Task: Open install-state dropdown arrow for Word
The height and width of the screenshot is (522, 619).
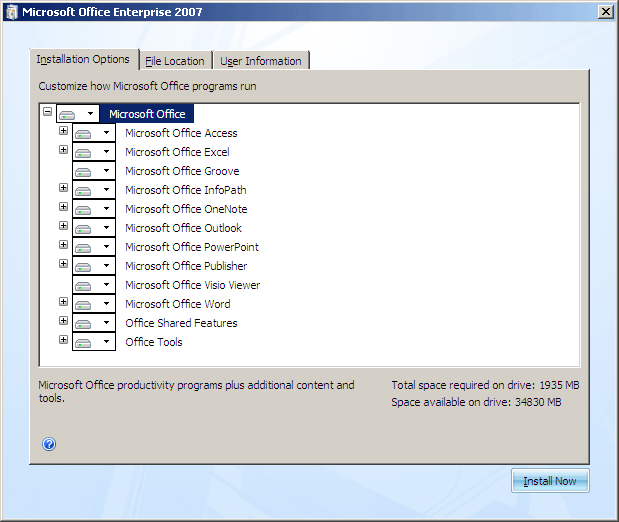Action: 106,303
